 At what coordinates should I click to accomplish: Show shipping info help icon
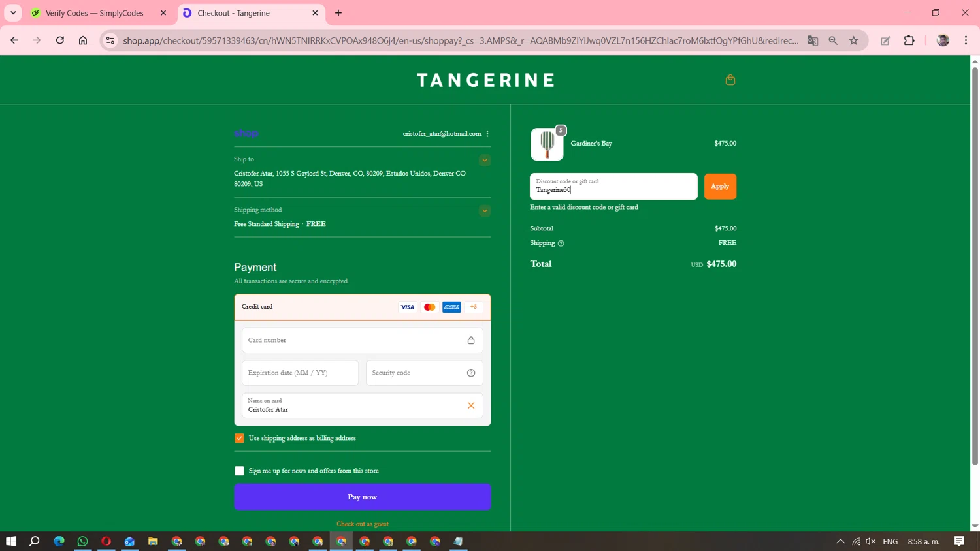tap(561, 244)
